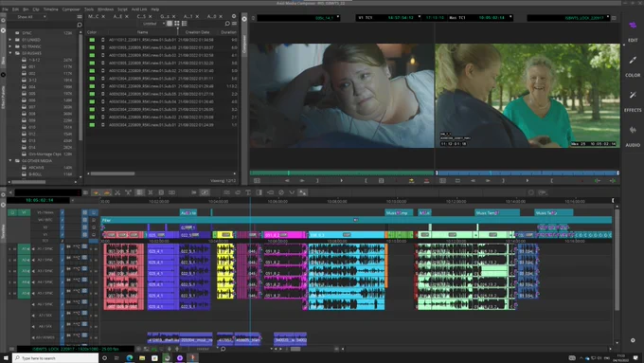Open the Bin menu
644x363 pixels.
pyautogui.click(x=26, y=9)
